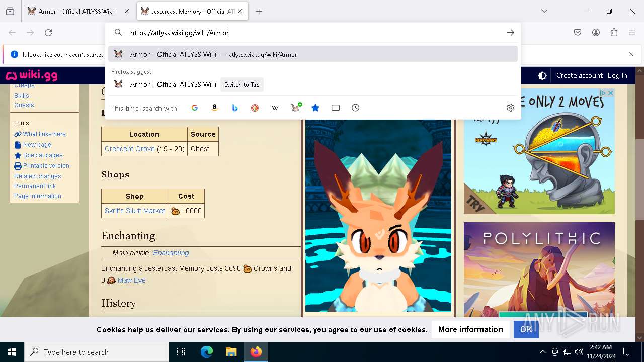This screenshot has height=362, width=644.
Task: Open Windows Start menu
Action: 12,352
